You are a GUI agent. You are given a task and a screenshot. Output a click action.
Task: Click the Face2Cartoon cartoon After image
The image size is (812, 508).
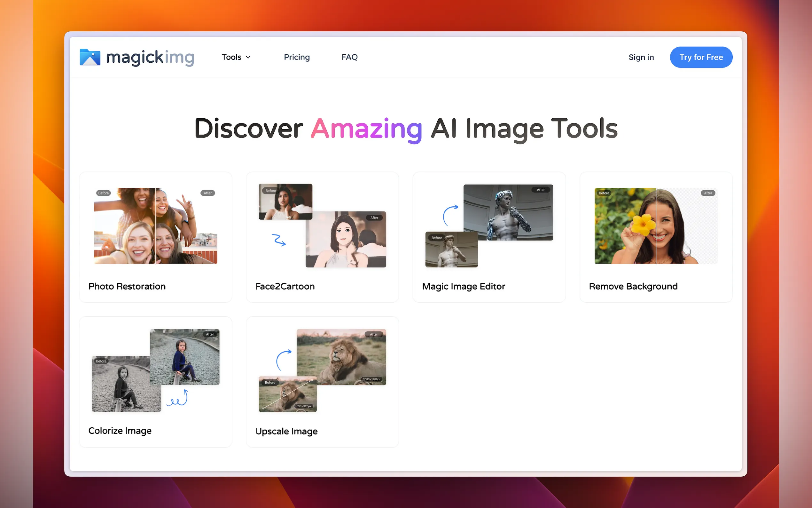(x=346, y=240)
